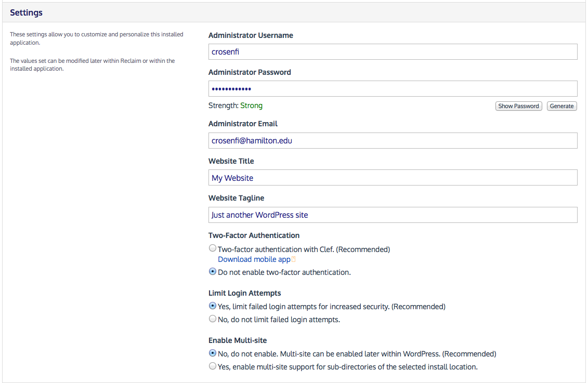
Task: Click the Limit Login Attempts label
Action: pyautogui.click(x=244, y=293)
